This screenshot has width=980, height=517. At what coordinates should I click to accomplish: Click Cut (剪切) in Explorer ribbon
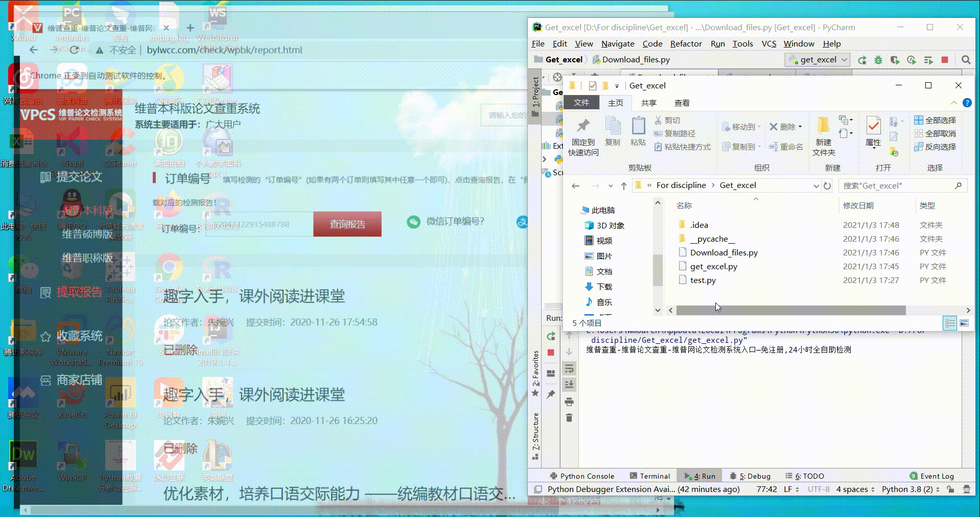click(667, 120)
